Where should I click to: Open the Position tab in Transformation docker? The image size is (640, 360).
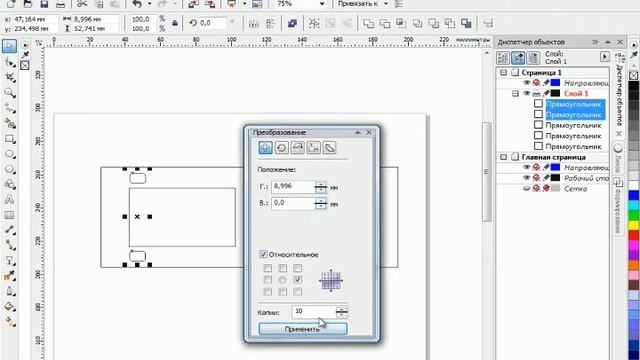pyautogui.click(x=265, y=147)
